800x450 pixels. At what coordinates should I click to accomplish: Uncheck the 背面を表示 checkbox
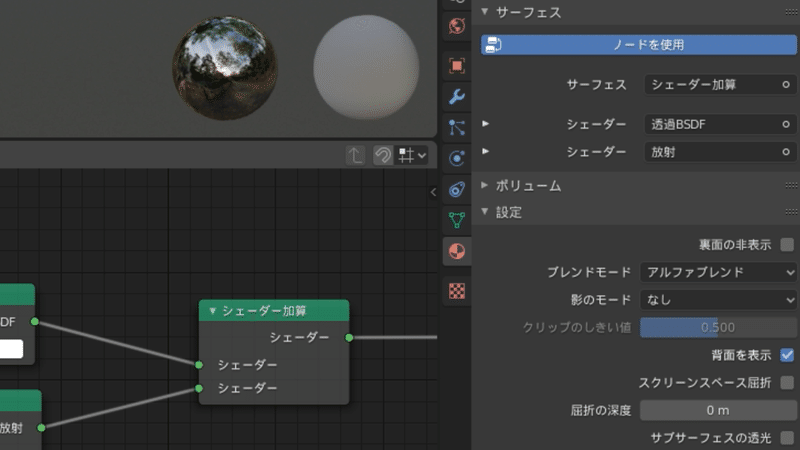(x=787, y=355)
